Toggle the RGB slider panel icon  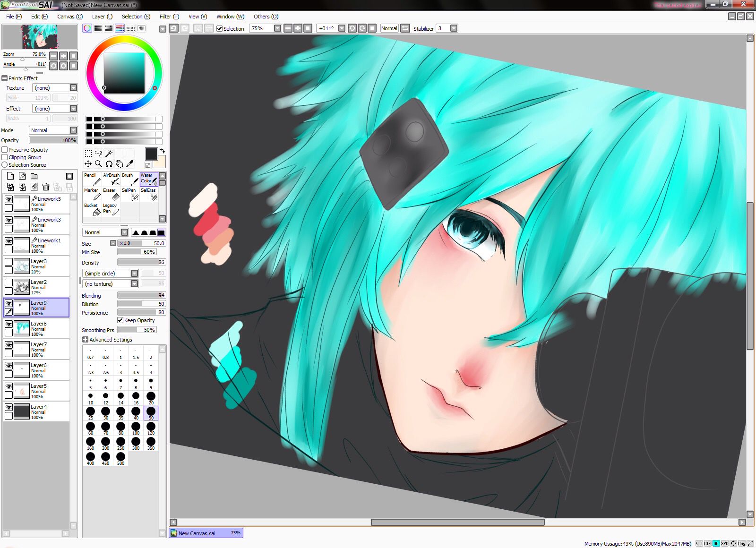click(98, 28)
